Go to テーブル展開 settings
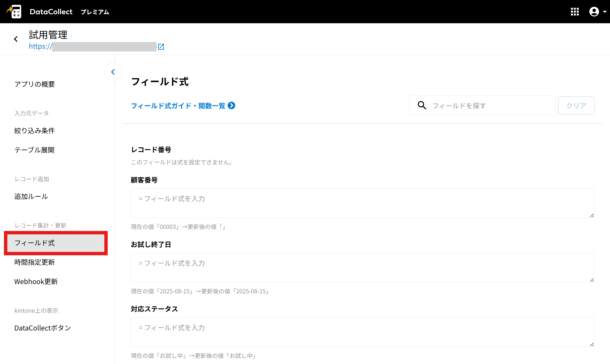This screenshot has width=610, height=364. point(35,150)
